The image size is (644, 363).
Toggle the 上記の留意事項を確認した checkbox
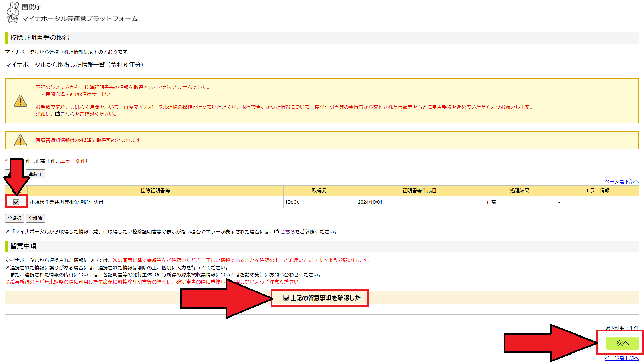(286, 298)
